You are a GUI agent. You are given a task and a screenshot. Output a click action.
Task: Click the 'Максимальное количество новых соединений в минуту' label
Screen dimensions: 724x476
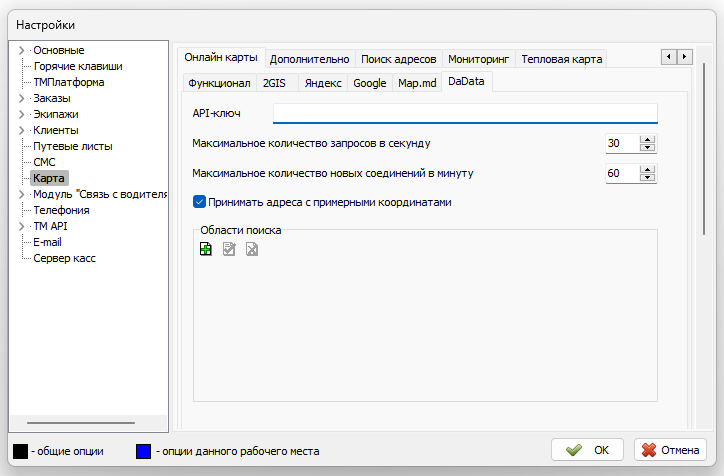click(333, 173)
